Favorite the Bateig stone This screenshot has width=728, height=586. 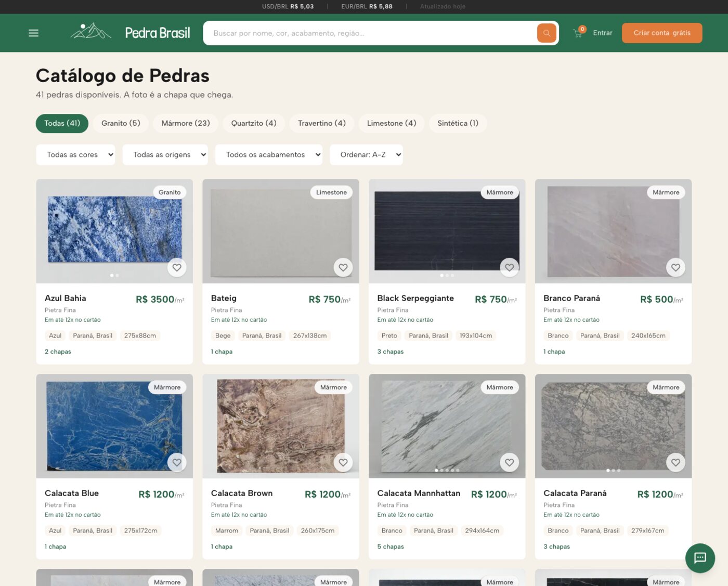point(343,267)
